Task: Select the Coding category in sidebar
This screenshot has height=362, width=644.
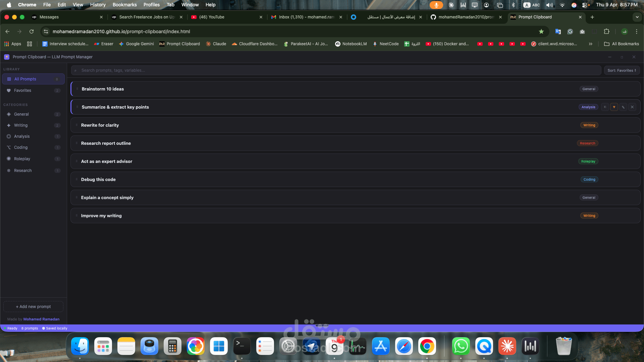Action: pyautogui.click(x=21, y=147)
